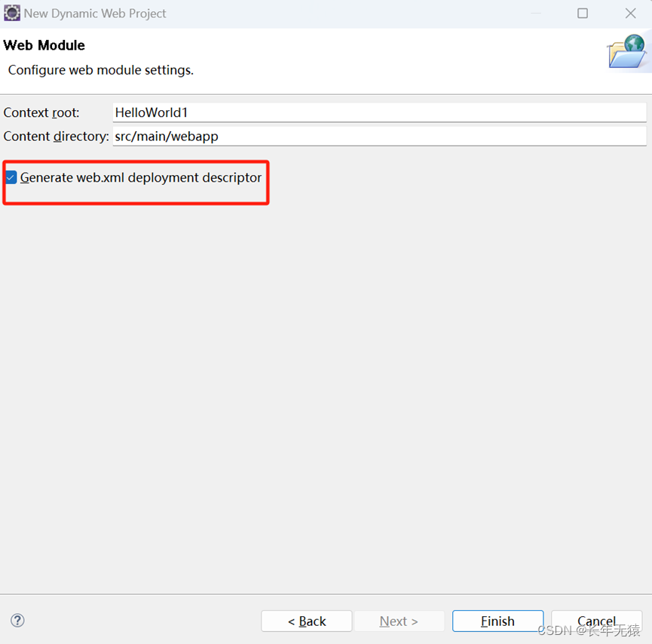Click the 'Context root:' label
Viewport: 652px width, 644px height.
[x=41, y=113]
